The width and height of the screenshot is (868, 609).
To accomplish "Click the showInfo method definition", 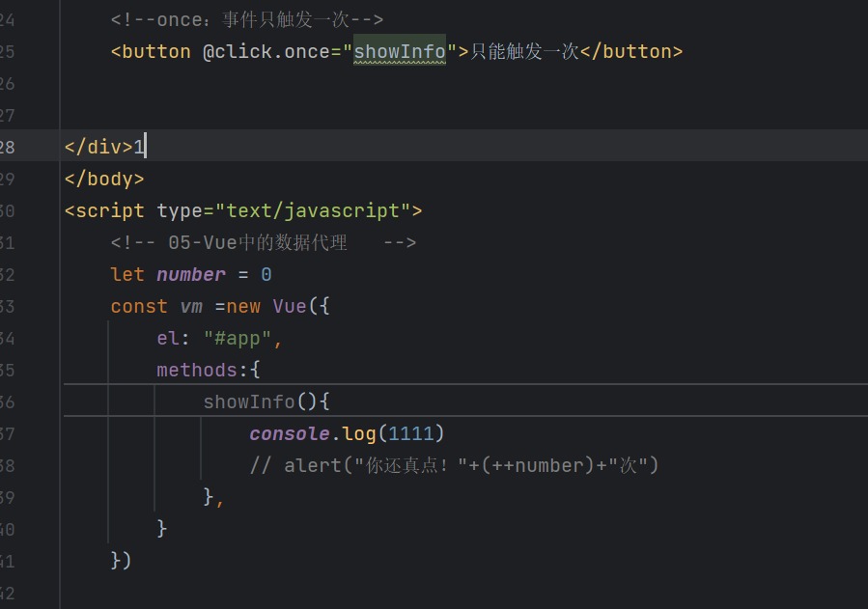I will pyautogui.click(x=249, y=402).
